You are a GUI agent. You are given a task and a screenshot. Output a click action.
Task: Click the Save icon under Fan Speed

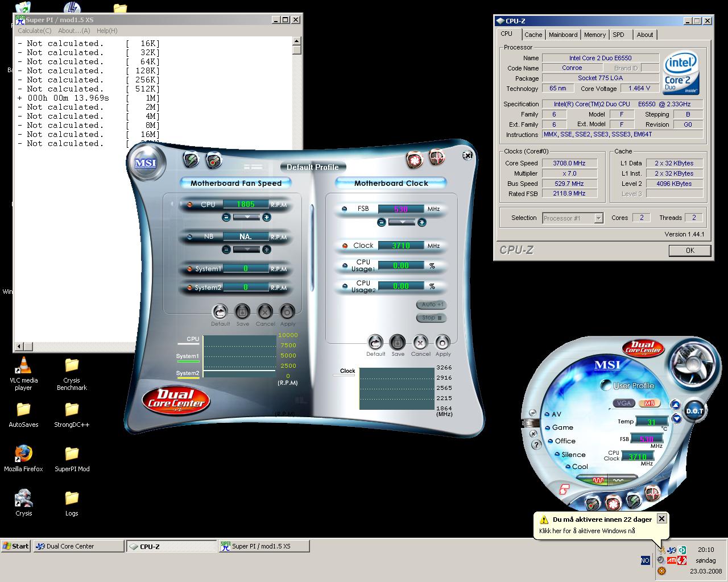[x=242, y=312]
